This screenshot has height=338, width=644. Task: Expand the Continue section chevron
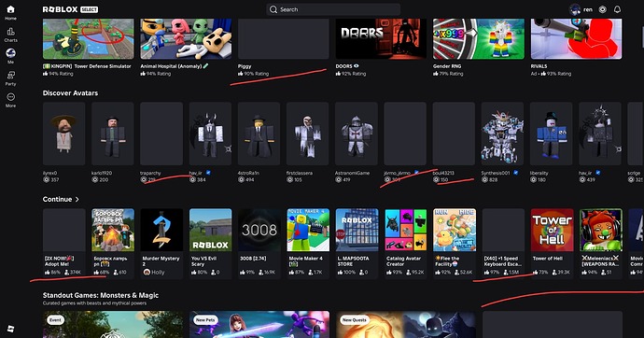(x=77, y=199)
